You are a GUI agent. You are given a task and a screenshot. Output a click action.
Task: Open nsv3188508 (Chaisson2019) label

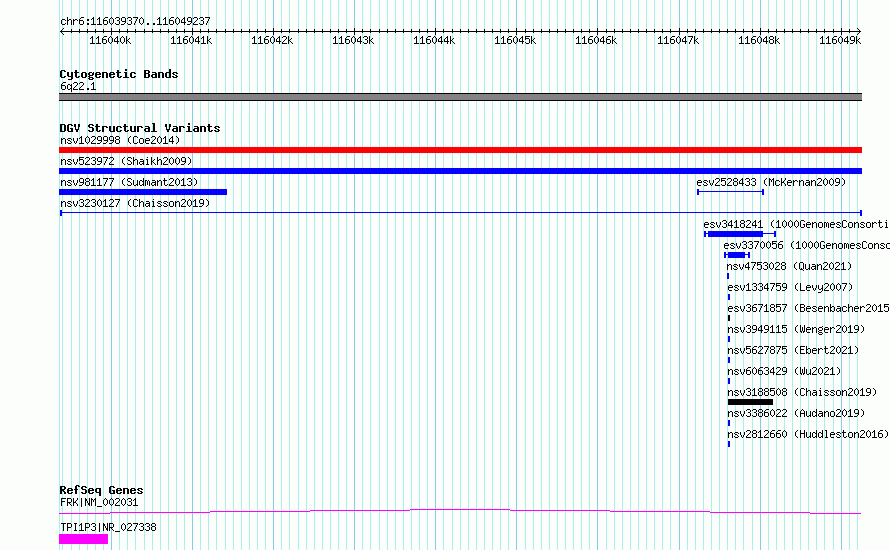[x=802, y=392]
